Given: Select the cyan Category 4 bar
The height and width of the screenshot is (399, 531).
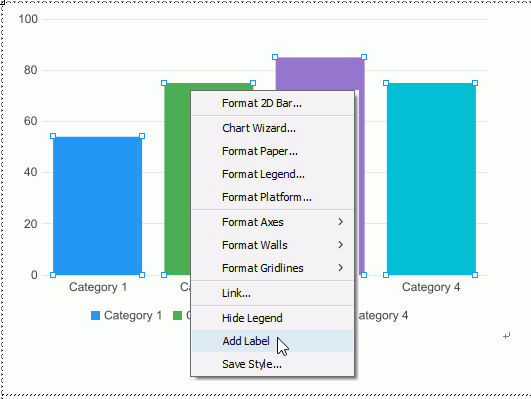Looking at the screenshot, I should pos(431,179).
